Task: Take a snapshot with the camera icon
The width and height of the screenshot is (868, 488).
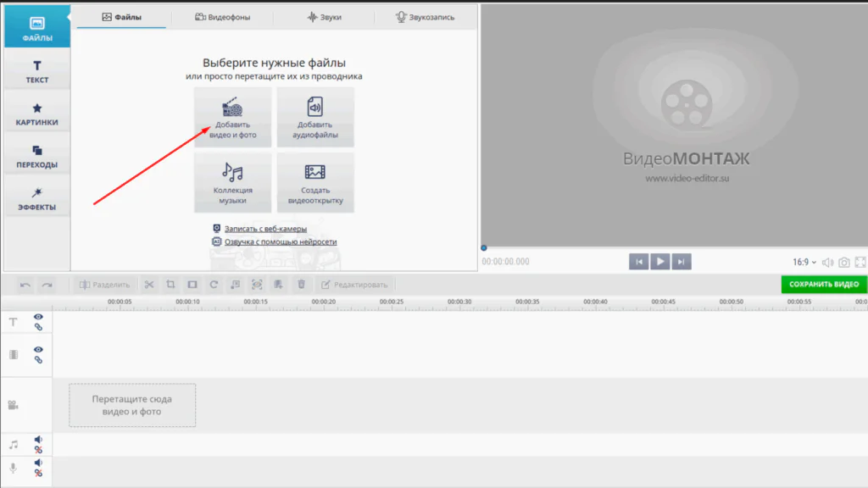Action: [843, 263]
